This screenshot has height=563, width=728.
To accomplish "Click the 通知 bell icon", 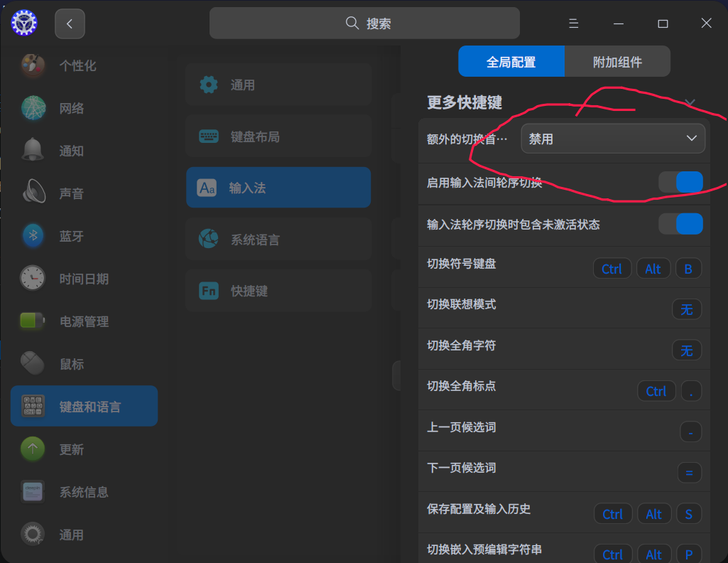I will (31, 150).
